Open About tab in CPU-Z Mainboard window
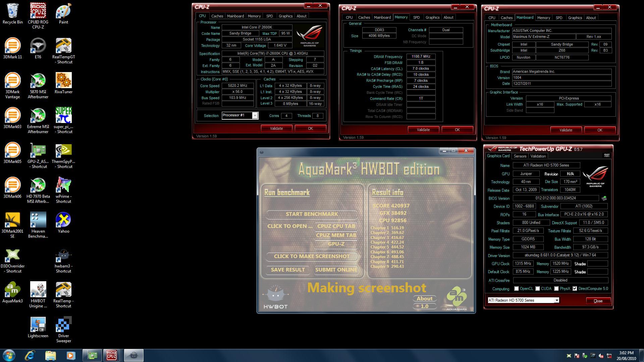The height and width of the screenshot is (362, 644). [591, 18]
